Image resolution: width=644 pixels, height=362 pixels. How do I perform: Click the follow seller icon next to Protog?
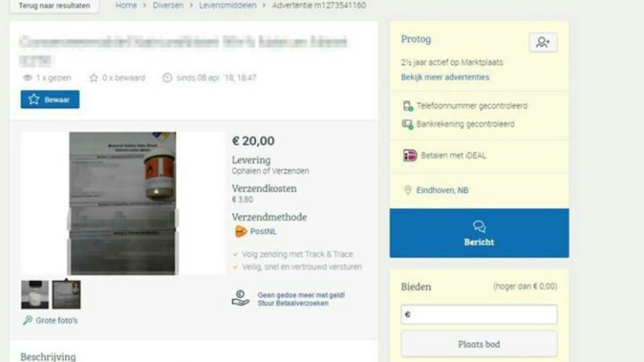tap(543, 43)
